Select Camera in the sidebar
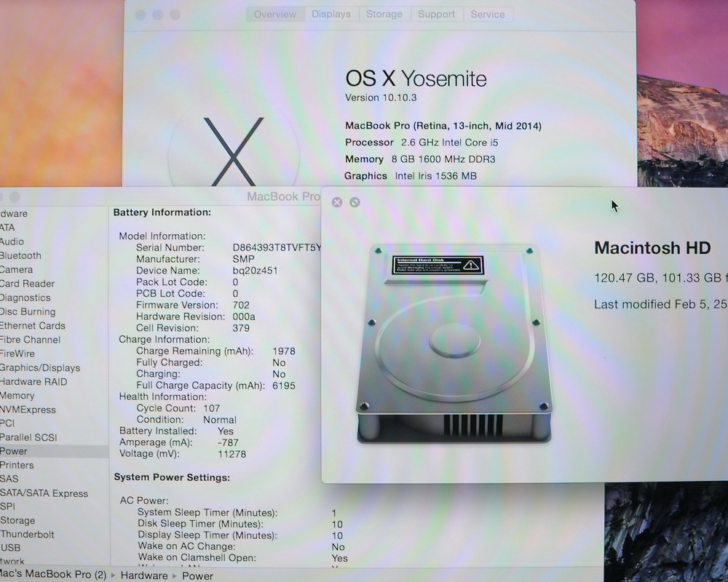The width and height of the screenshot is (728, 582). [16, 270]
